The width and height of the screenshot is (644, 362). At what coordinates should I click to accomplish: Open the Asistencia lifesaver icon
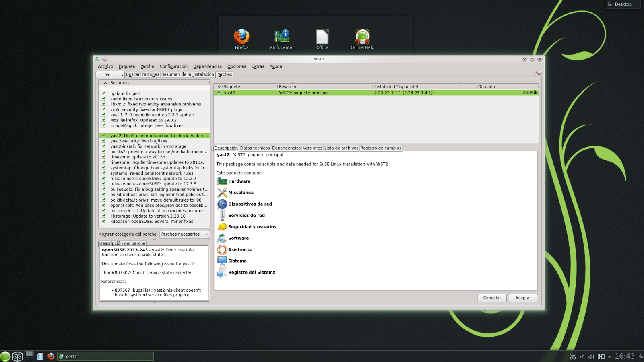[x=222, y=249]
